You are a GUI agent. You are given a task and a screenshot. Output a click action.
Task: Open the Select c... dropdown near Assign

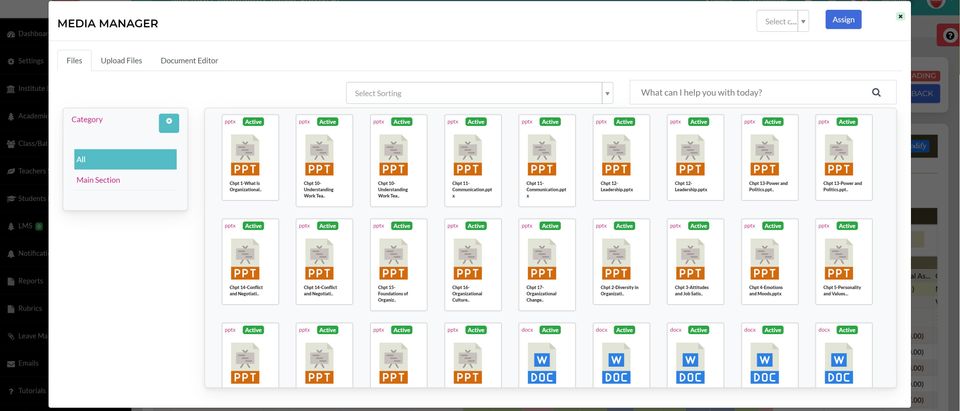[x=782, y=21]
